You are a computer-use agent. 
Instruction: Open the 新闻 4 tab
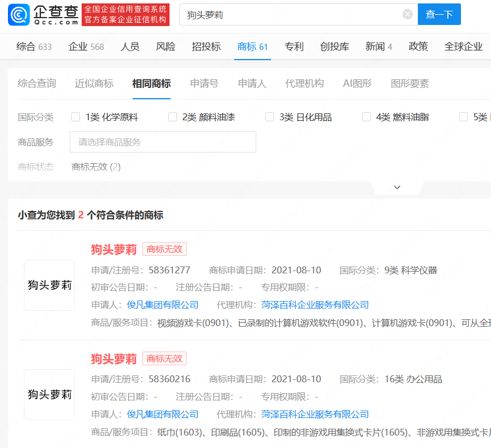[379, 47]
